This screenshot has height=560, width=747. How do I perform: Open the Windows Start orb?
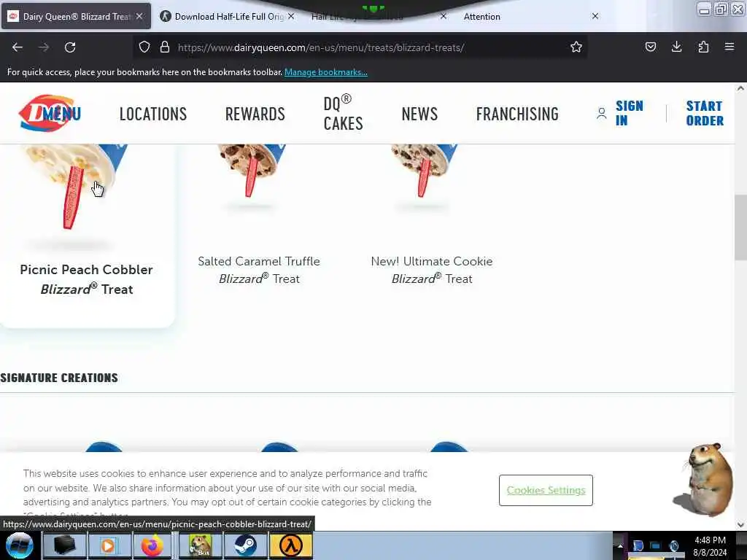coord(19,545)
